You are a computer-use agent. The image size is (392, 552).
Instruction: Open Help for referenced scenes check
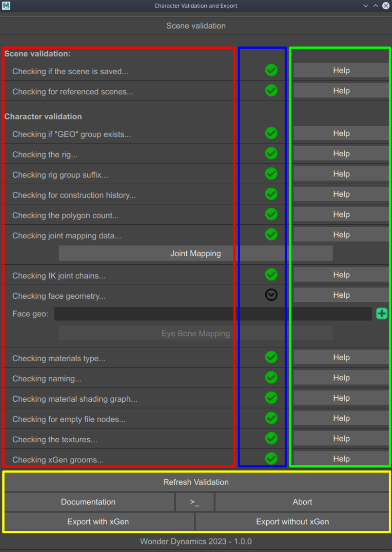click(341, 90)
